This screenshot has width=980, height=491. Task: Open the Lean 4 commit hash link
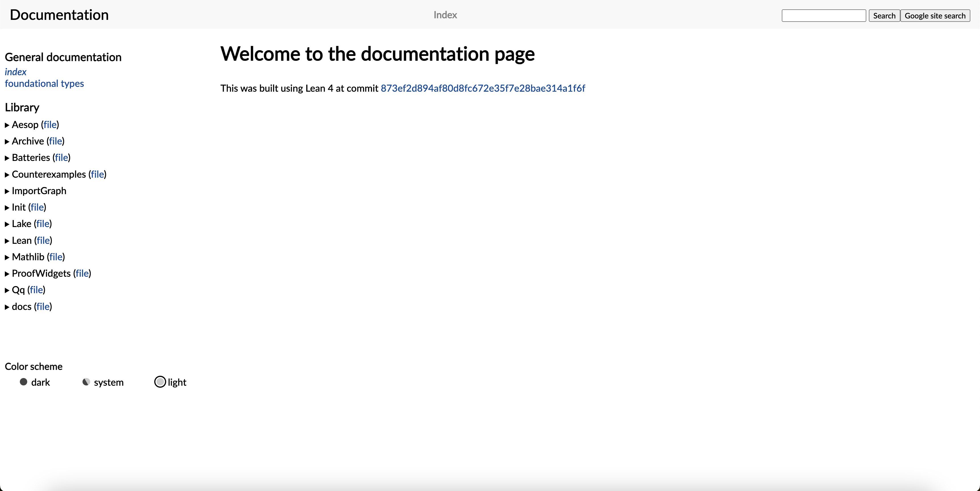[x=483, y=88]
